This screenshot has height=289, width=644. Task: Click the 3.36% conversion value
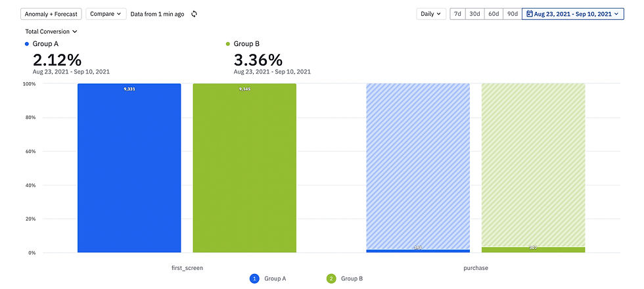pos(258,60)
